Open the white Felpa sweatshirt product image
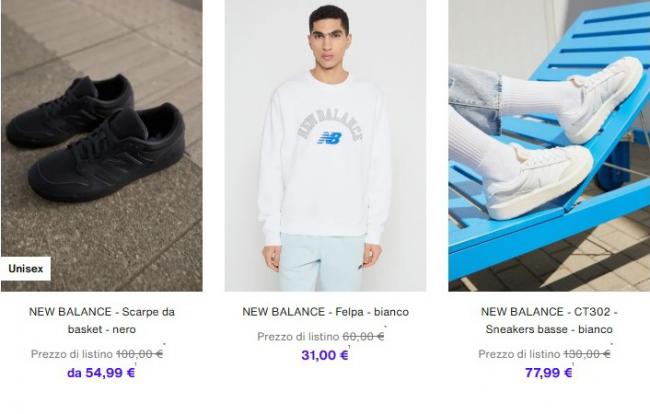650x414 pixels. pyautogui.click(x=325, y=145)
